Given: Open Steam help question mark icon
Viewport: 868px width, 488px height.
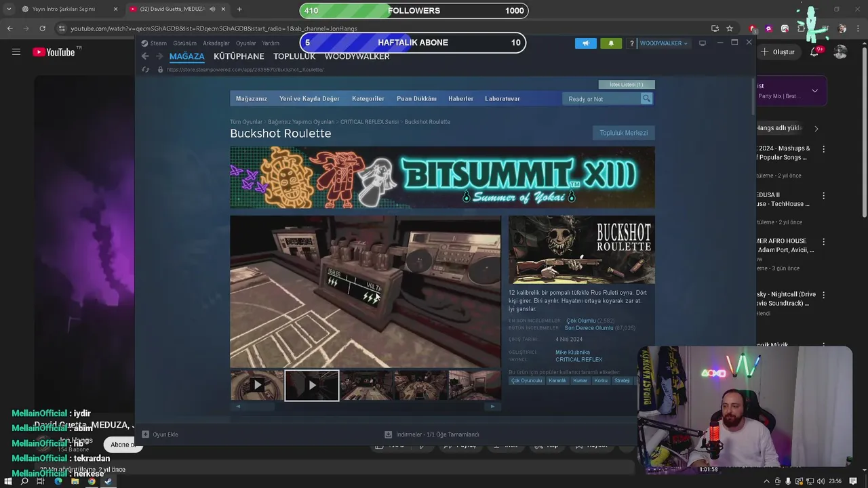Looking at the screenshot, I should click(x=631, y=43).
